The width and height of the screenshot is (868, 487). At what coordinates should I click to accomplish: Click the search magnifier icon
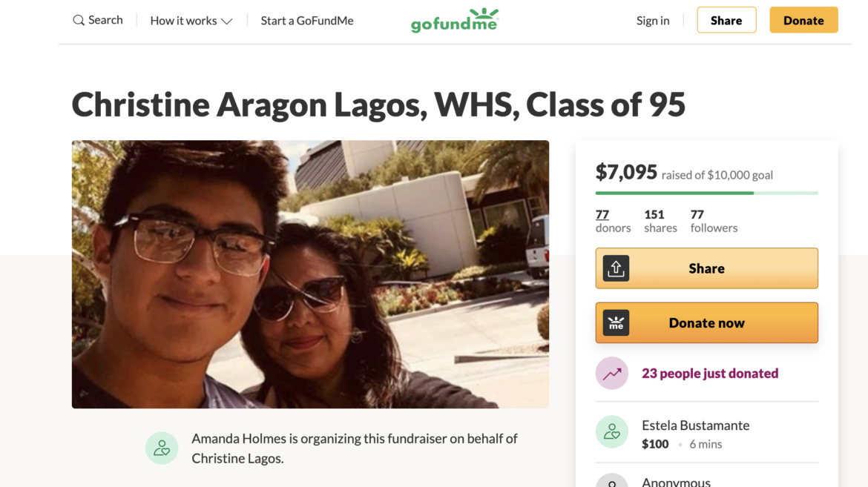pos(79,21)
